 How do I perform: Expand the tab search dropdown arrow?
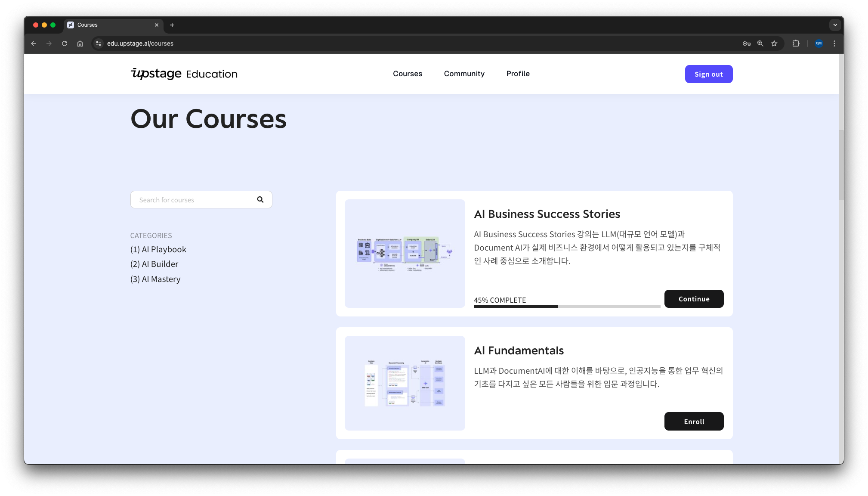[835, 25]
